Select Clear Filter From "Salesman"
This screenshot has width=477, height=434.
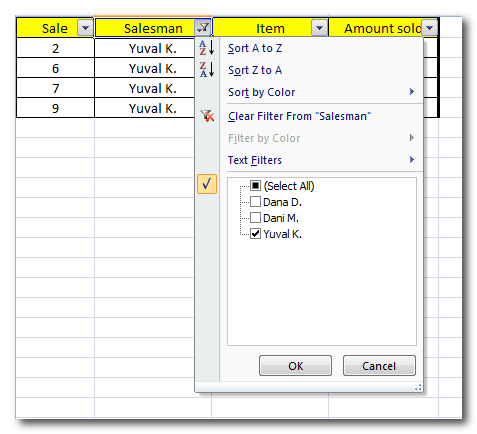299,116
